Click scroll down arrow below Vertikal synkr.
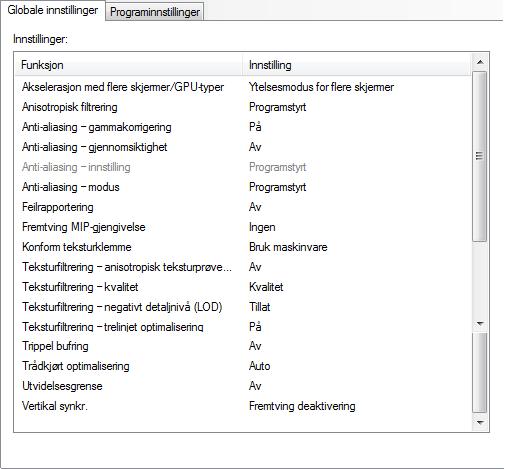 pyautogui.click(x=480, y=423)
